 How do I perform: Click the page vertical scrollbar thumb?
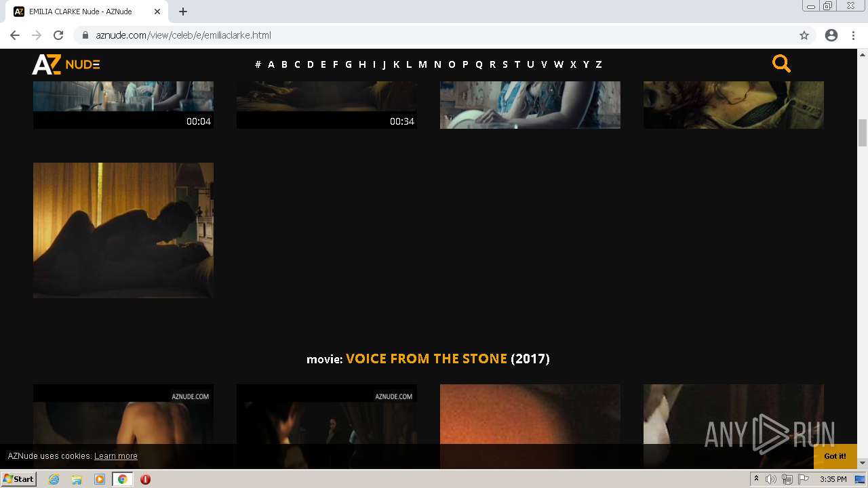pos(863,133)
